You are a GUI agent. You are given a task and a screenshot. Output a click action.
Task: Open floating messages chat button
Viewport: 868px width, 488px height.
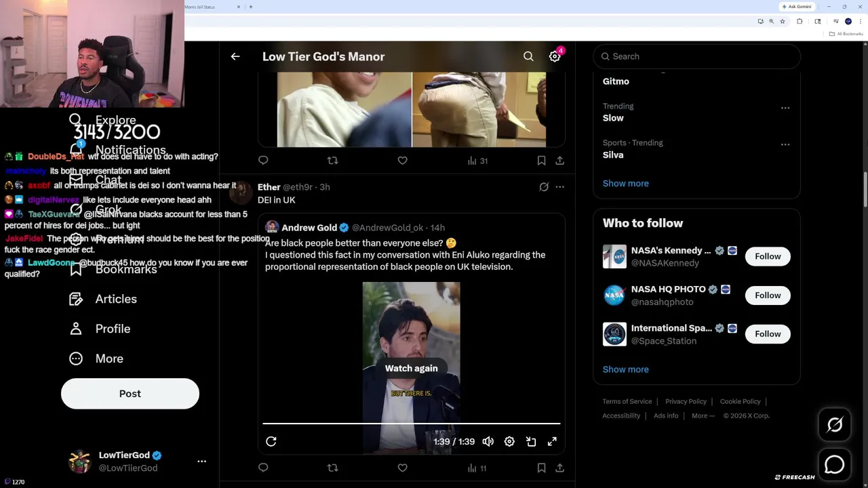834,464
